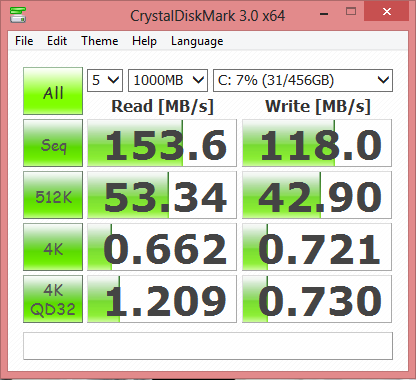Click the 4K QD32 write result 0.730
The image size is (416, 380).
(x=317, y=299)
